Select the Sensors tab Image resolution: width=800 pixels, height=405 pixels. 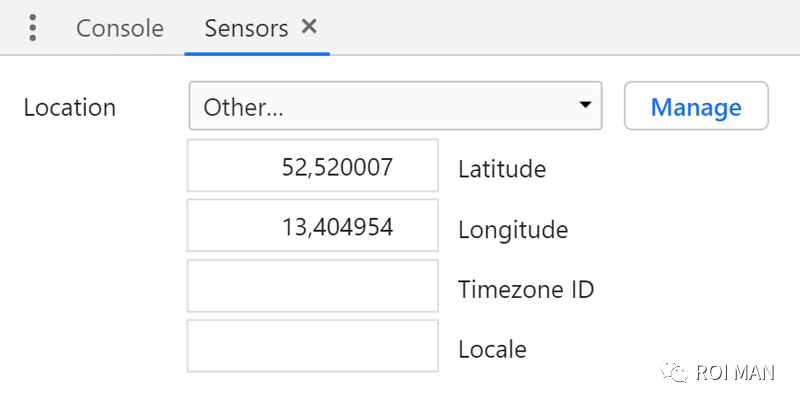click(244, 28)
